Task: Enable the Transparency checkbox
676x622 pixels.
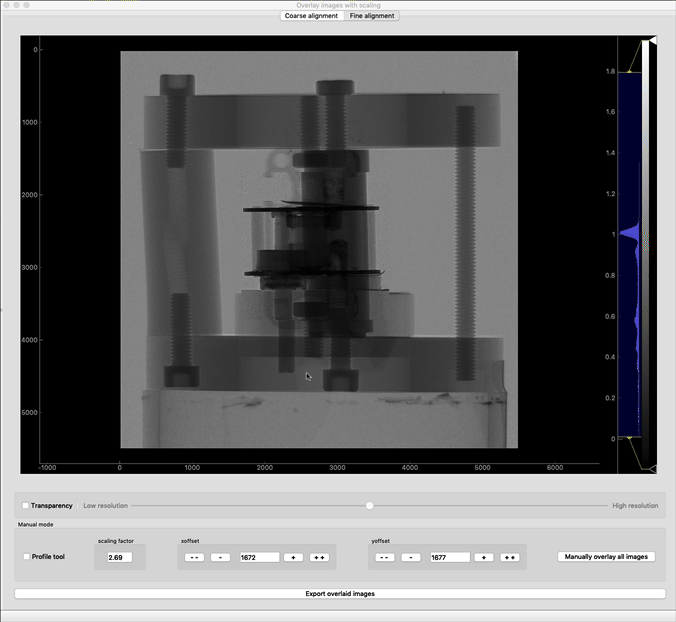Action: coord(26,506)
